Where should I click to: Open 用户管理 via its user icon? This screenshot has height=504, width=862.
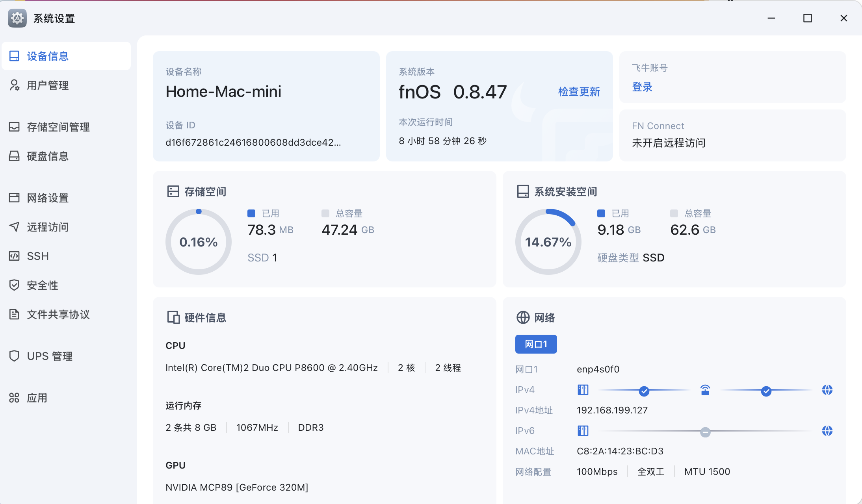click(x=14, y=85)
